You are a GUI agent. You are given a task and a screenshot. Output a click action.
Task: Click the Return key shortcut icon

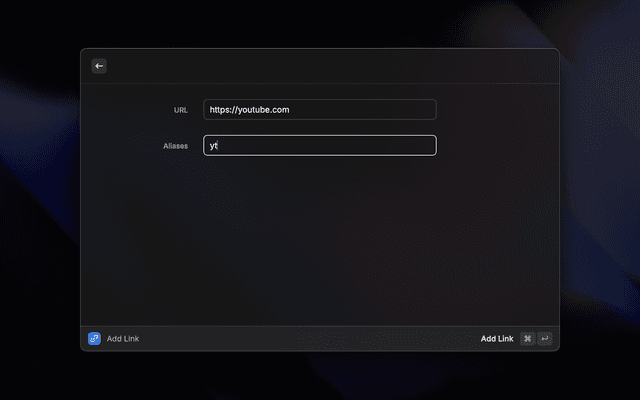[545, 339]
